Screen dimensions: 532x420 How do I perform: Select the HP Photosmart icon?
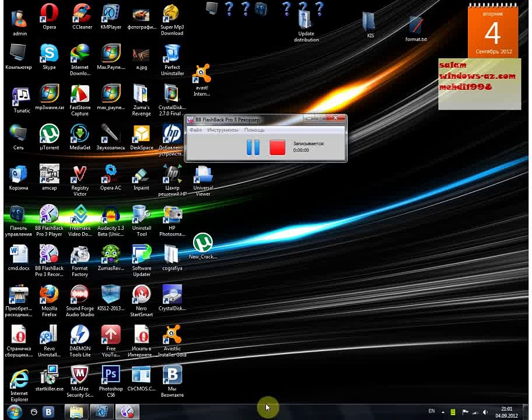[x=172, y=220]
